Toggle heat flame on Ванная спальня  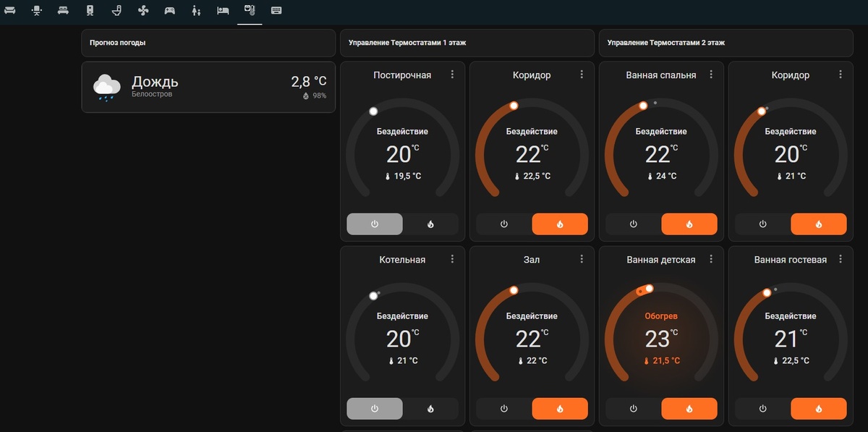(689, 224)
